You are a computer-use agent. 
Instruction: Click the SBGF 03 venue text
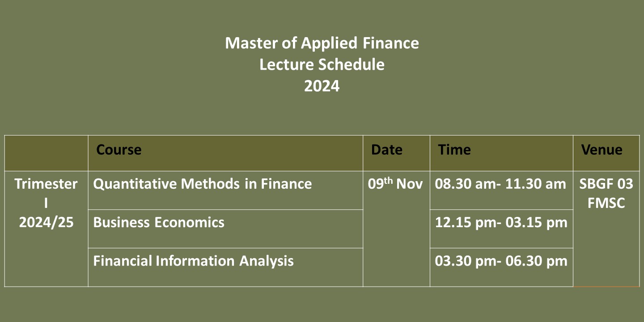(606, 184)
